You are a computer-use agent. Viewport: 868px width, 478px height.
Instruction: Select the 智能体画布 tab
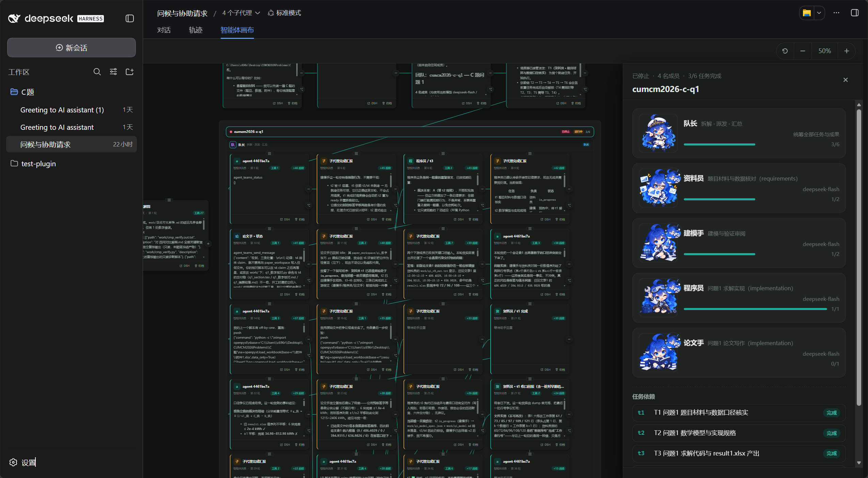tap(237, 30)
